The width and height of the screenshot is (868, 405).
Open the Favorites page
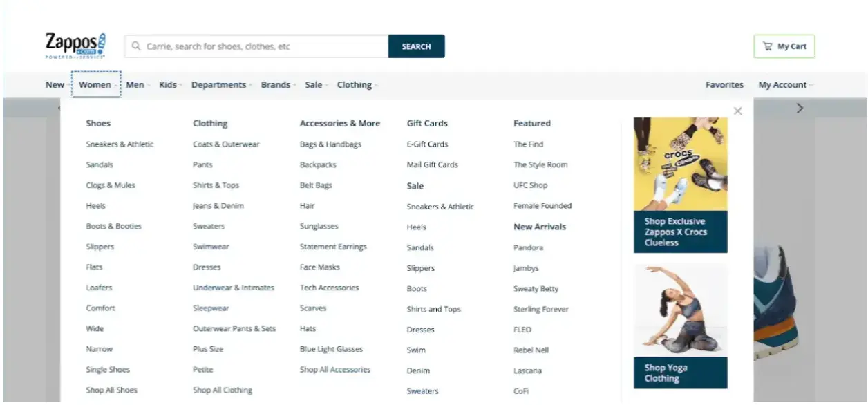[724, 84]
